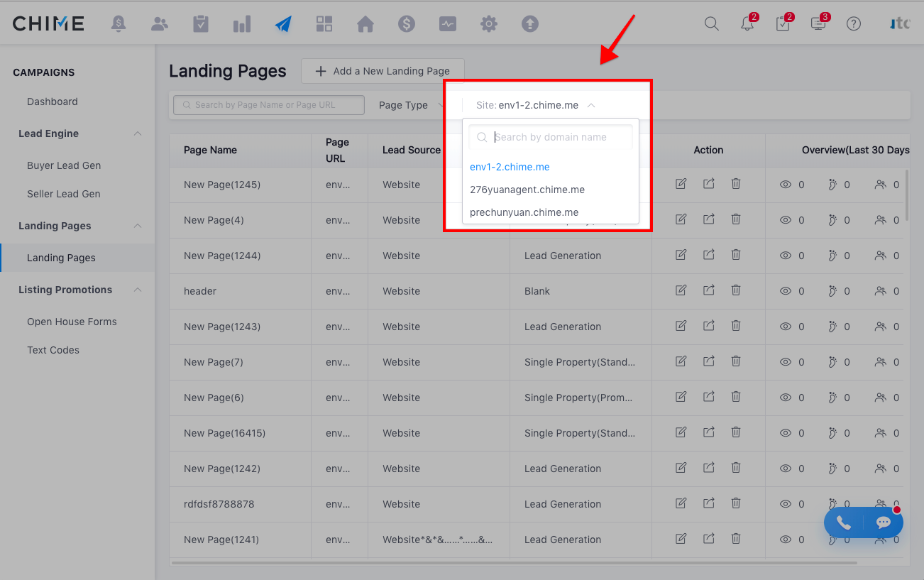Screen dimensions: 924x580
Task: Click the Search by domain name field
Action: pyautogui.click(x=551, y=137)
